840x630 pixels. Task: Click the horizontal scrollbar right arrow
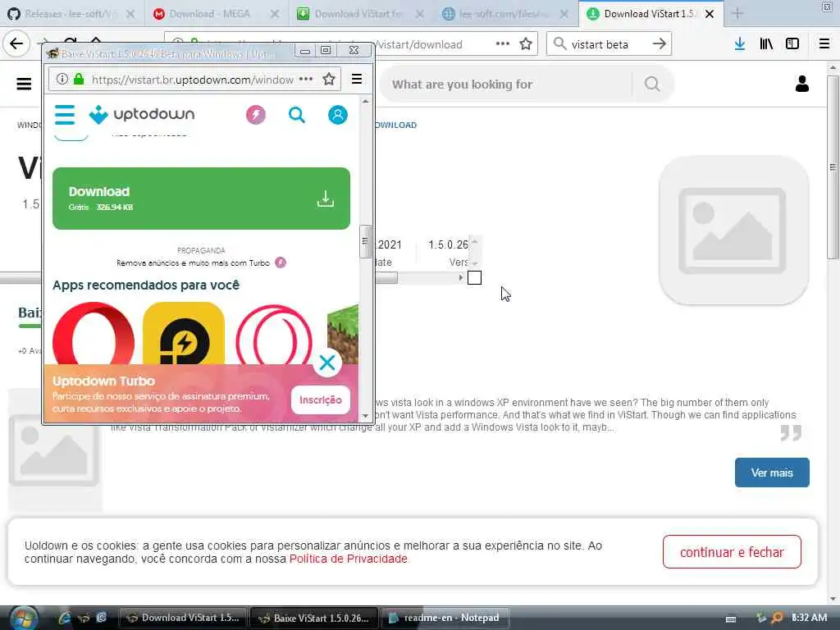pyautogui.click(x=461, y=277)
